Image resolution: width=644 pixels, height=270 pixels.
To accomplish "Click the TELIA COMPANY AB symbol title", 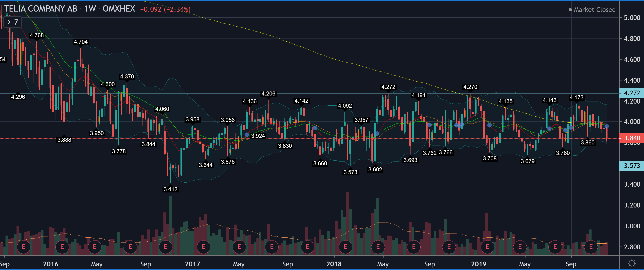I will pyautogui.click(x=41, y=9).
